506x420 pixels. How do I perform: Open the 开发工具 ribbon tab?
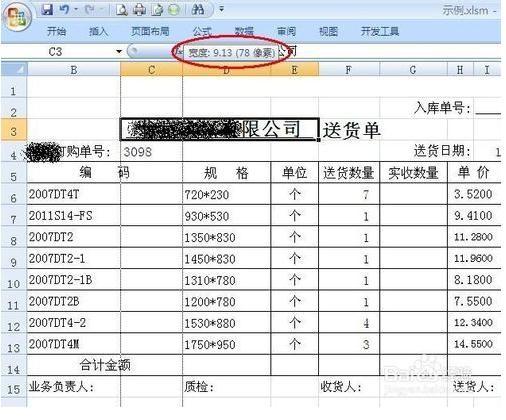coord(380,31)
